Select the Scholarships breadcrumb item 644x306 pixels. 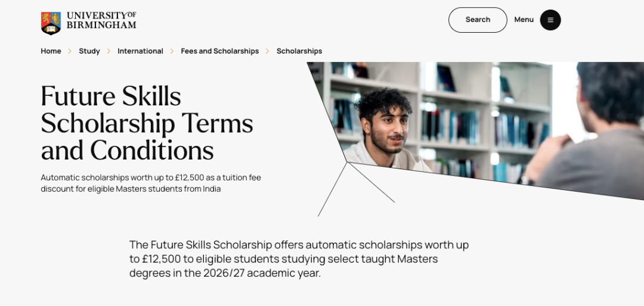[299, 51]
